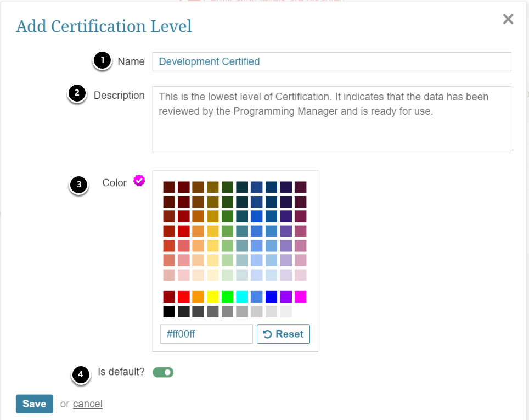Click the hex color code field
The width and height of the screenshot is (529, 420).
pyautogui.click(x=206, y=334)
